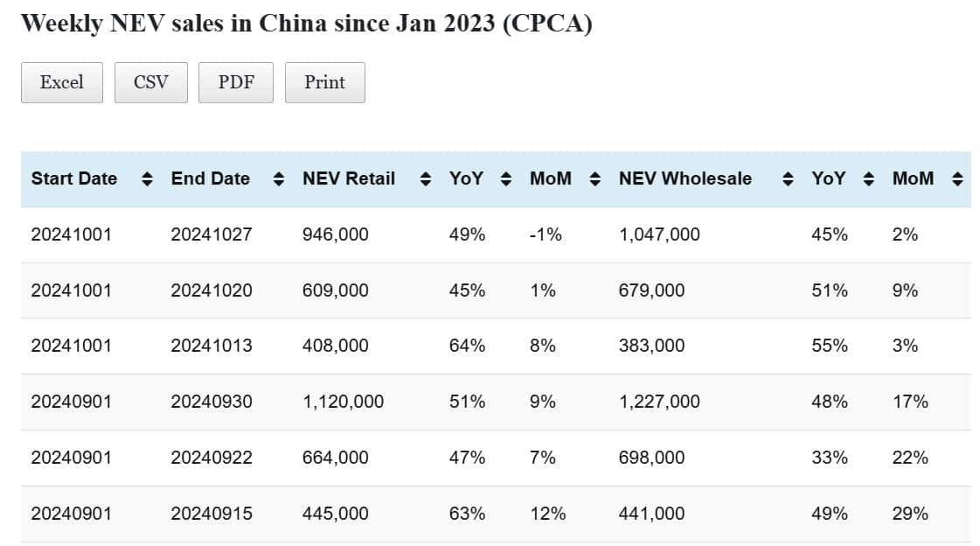Image resolution: width=980 pixels, height=546 pixels.
Task: Download table as PDF
Action: [x=236, y=82]
